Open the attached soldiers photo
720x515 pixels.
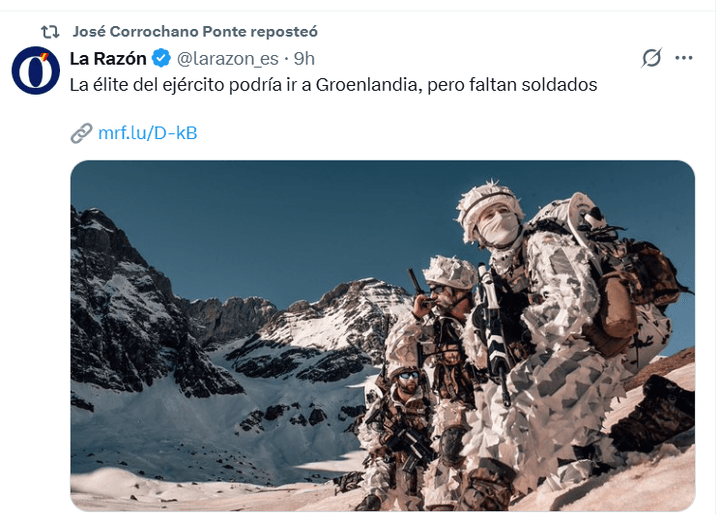382,336
